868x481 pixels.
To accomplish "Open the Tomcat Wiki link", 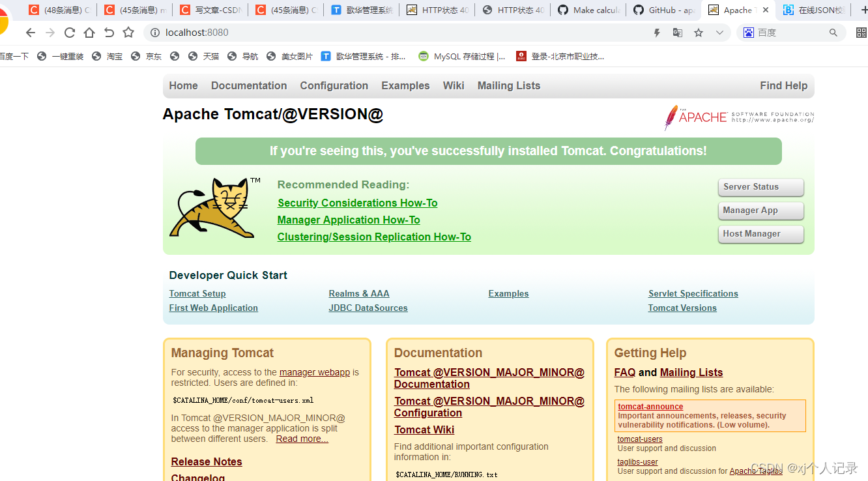I will [x=424, y=430].
